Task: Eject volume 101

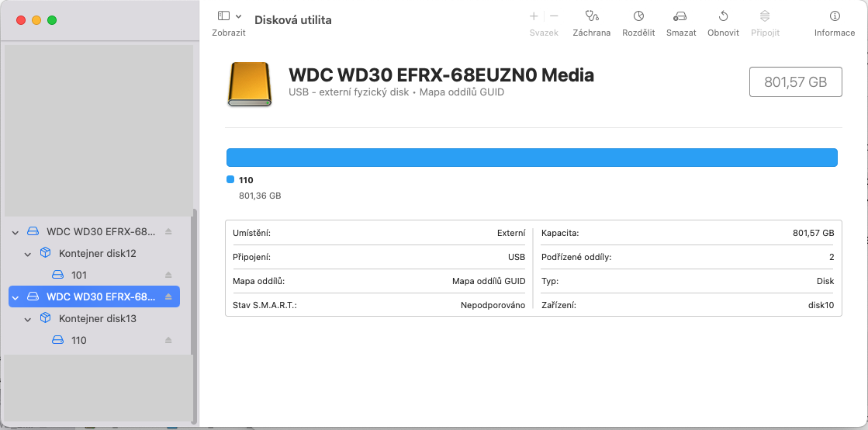Action: click(168, 275)
